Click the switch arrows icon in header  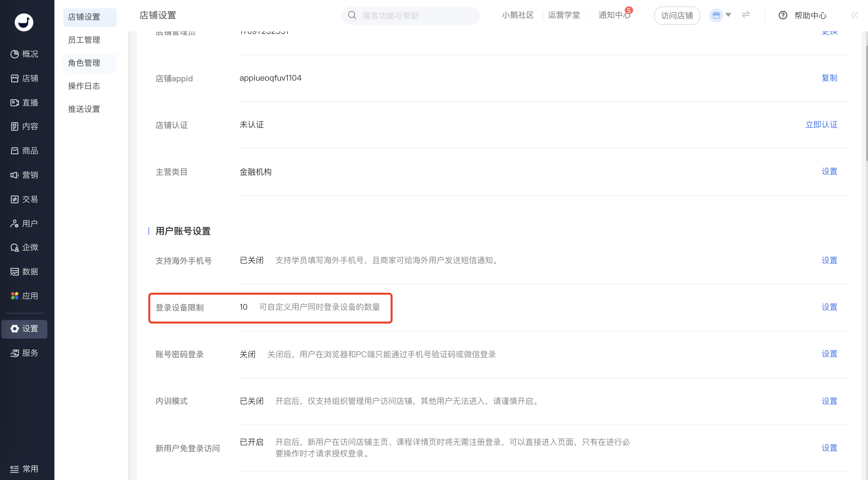[x=746, y=15]
